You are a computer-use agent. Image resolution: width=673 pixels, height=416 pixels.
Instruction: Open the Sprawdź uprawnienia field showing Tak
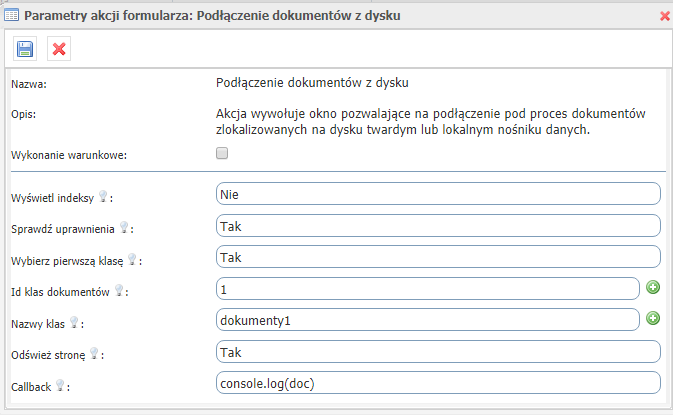[x=438, y=226]
